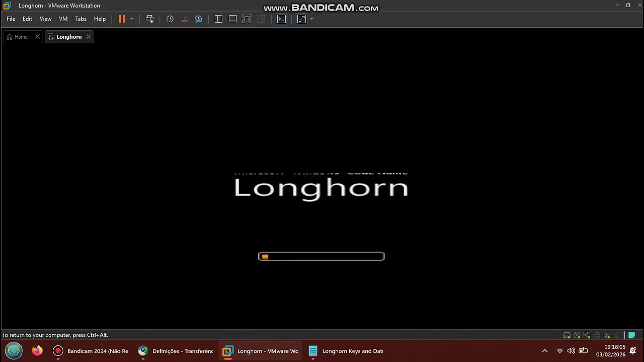Open the Help menu

(100, 19)
